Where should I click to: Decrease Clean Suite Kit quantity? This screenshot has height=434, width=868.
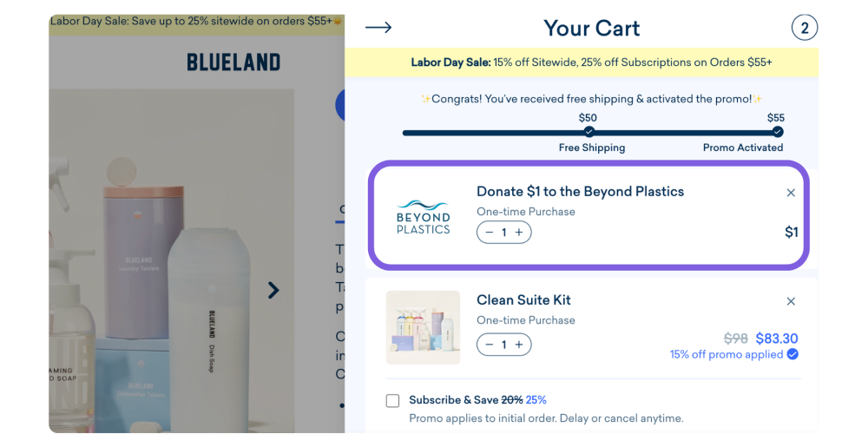click(490, 345)
